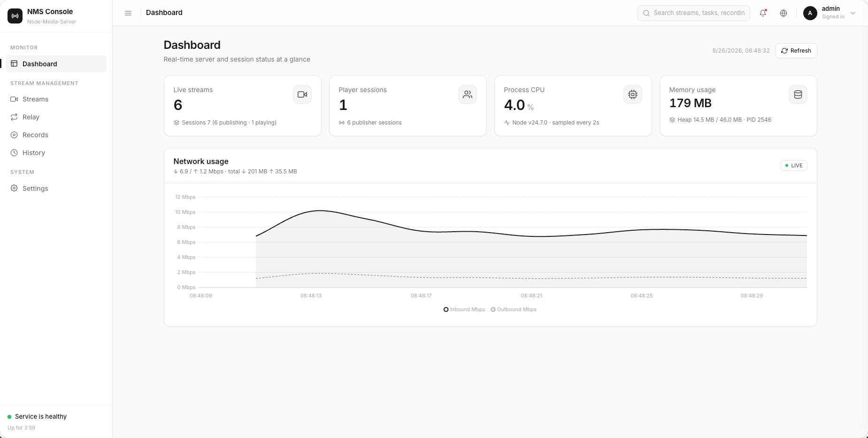The width and height of the screenshot is (868, 438).
Task: Focus the search streams input field
Action: pos(694,13)
